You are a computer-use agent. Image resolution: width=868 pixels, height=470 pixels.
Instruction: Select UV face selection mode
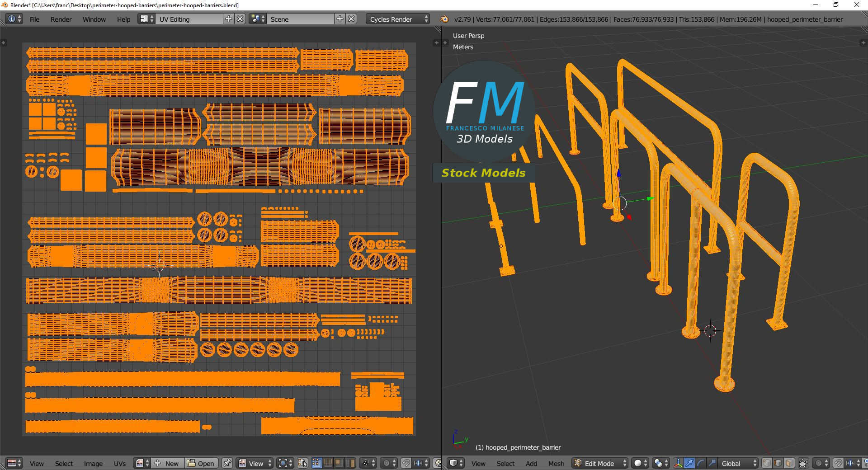[339, 463]
